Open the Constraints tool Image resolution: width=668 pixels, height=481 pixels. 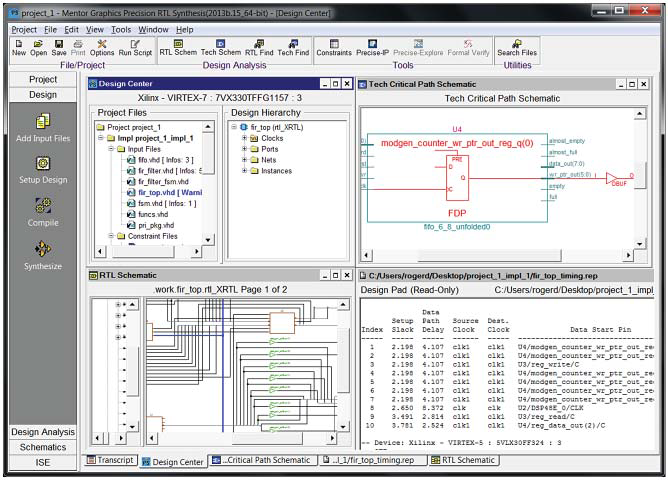pyautogui.click(x=334, y=47)
